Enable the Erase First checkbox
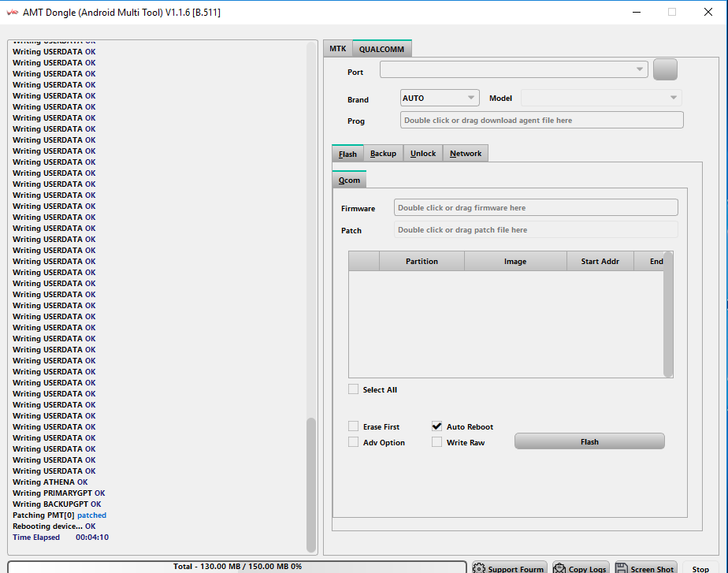 tap(354, 426)
